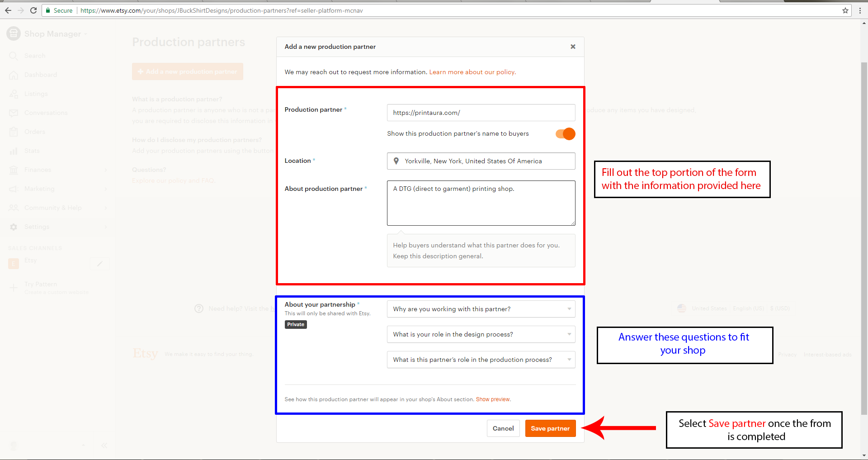Screen dimensions: 868x460
Task: Click the browser Forward arrow
Action: coord(21,10)
